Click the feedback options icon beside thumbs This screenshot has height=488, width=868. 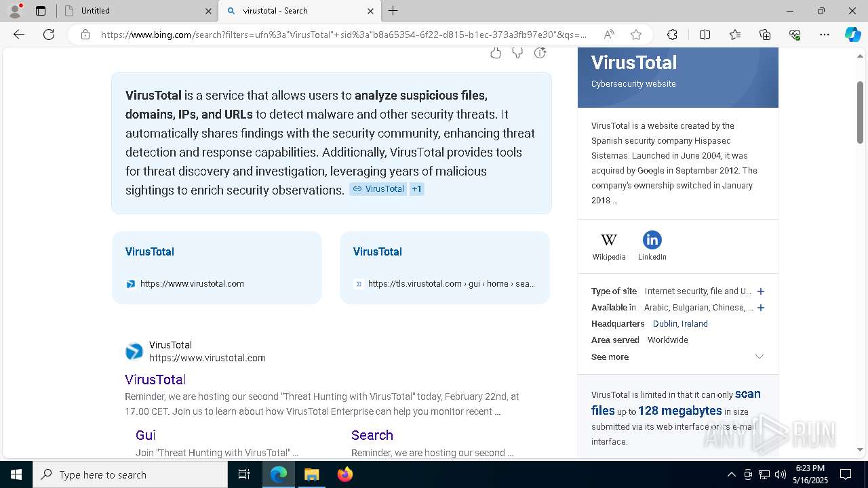540,53
